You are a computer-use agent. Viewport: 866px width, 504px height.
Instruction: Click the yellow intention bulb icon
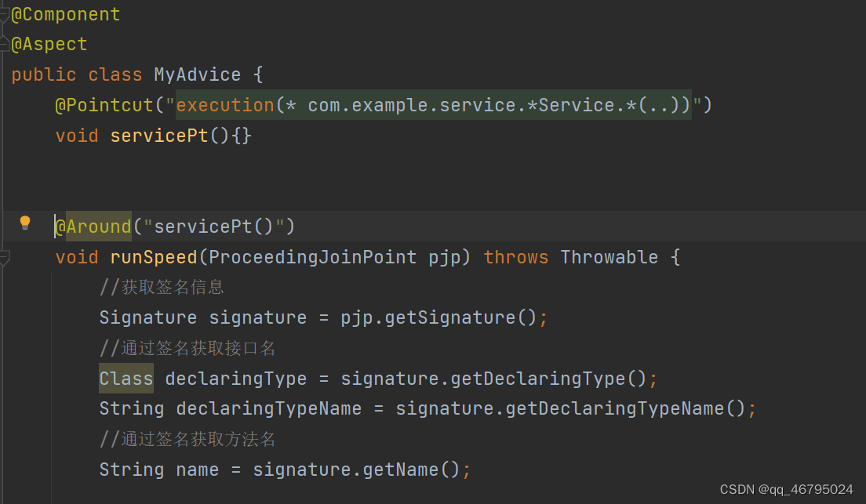tap(24, 223)
